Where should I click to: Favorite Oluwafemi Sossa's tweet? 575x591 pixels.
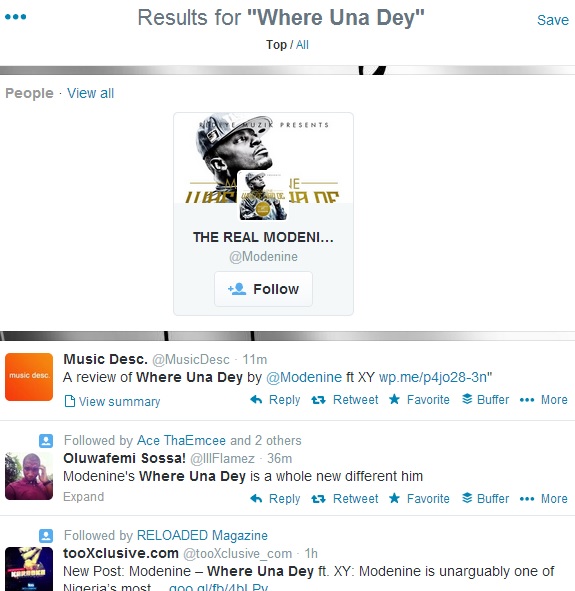click(419, 499)
